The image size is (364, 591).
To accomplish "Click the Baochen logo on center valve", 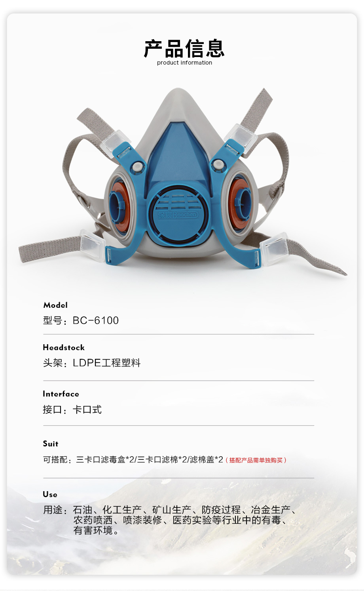I will point(178,215).
